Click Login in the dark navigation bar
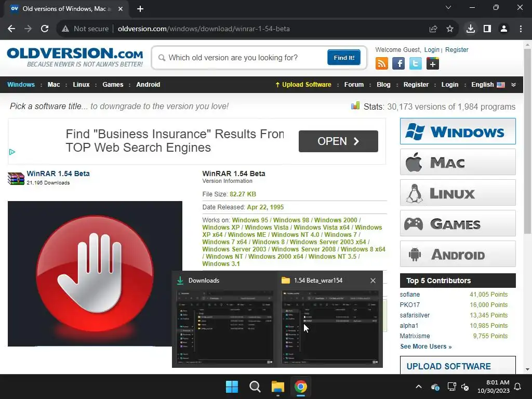This screenshot has width=532, height=399. click(449, 85)
